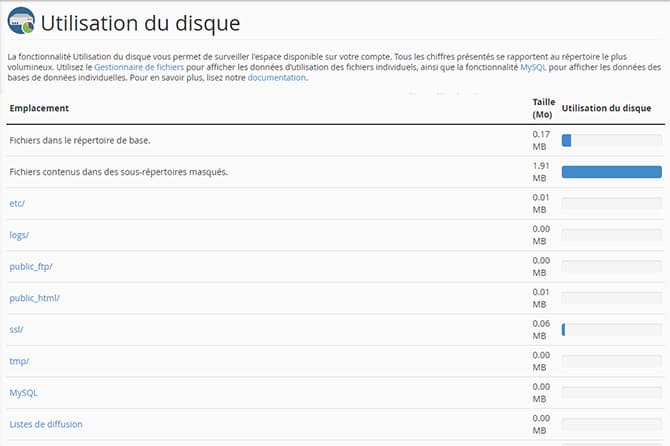Screen dimensions: 670x446
Task: Open the MySQL row link
Action: [24, 393]
